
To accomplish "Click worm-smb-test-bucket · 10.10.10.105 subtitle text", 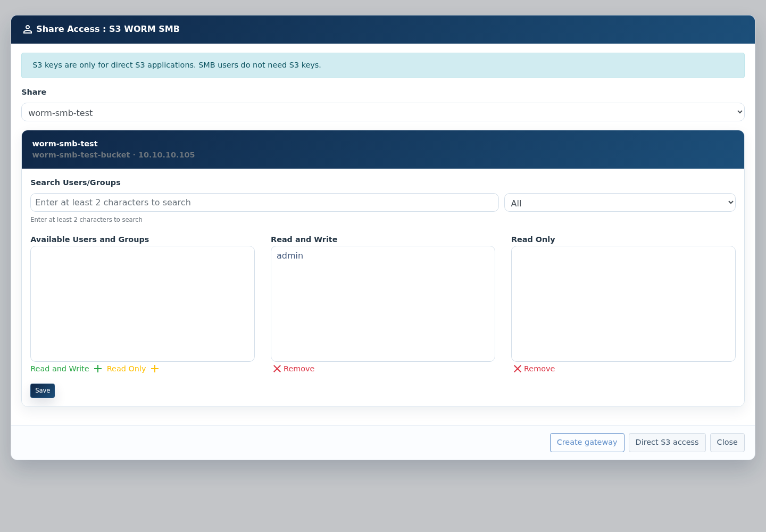I will [113, 155].
